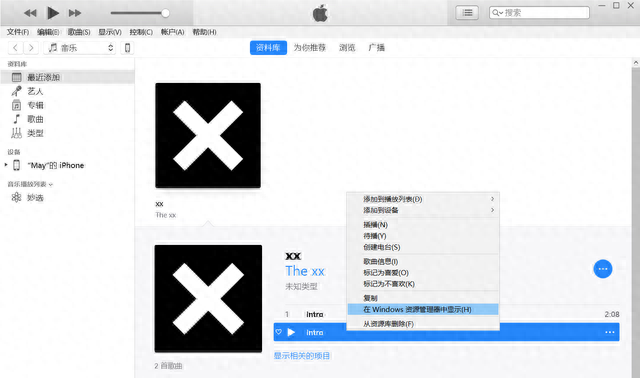Screen dimensions: 640x378
Task: Choose 插播(N) in context menu
Action: tap(423, 225)
